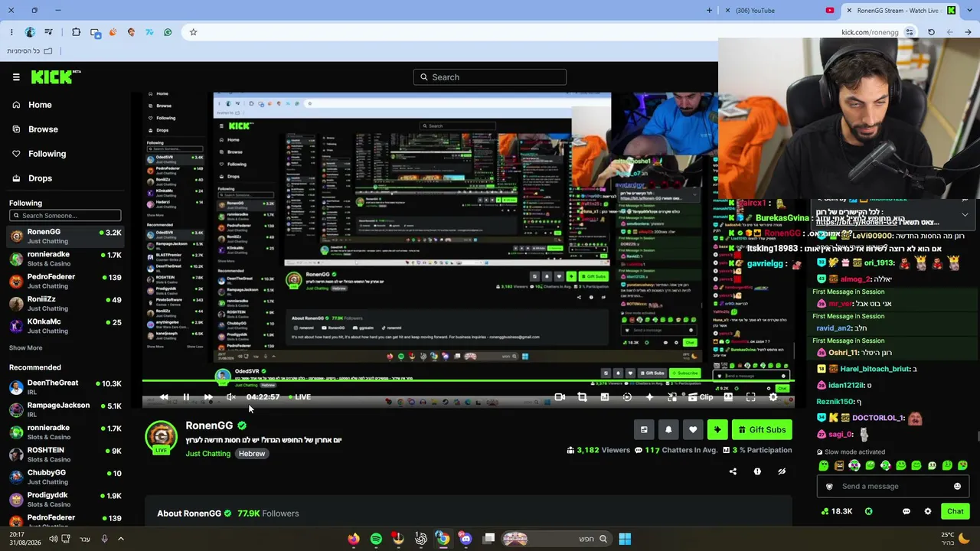Click the sparkle icon in player controls

click(x=649, y=397)
